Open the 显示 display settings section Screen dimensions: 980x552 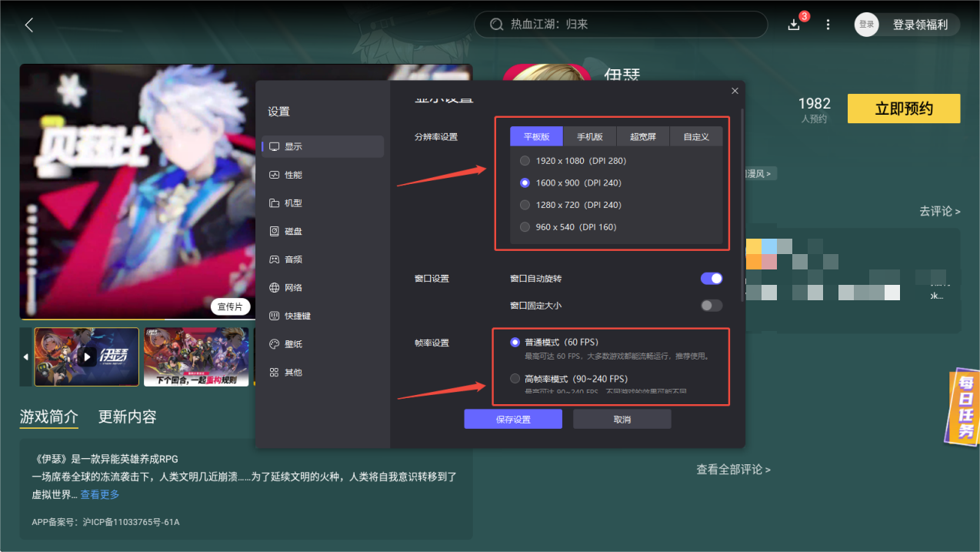(x=323, y=146)
